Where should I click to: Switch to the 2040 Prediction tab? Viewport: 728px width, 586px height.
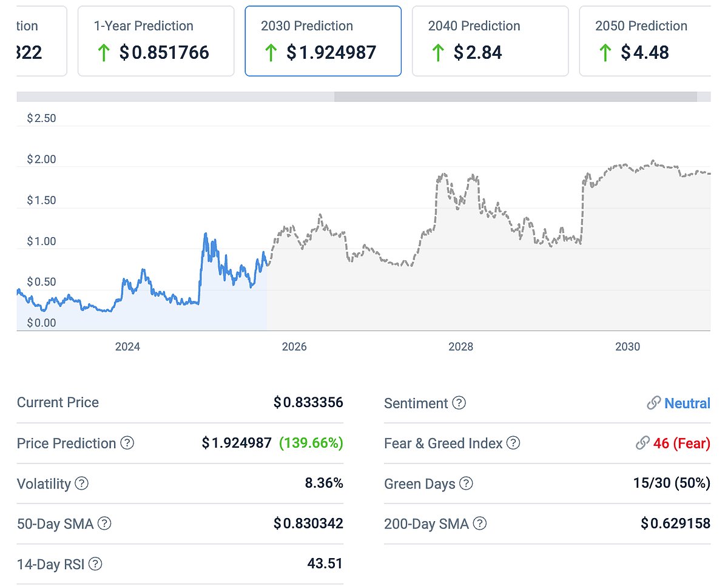click(490, 41)
